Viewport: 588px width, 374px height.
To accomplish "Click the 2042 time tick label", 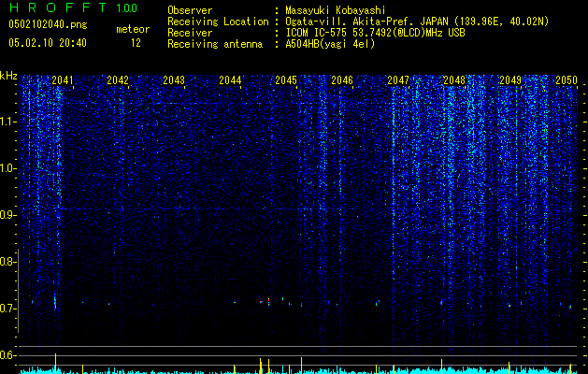I will coord(118,80).
